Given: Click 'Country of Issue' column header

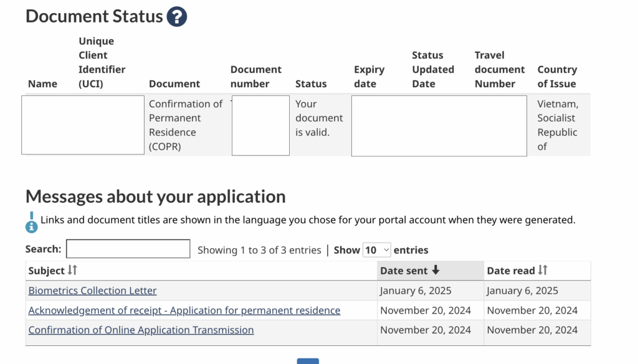Looking at the screenshot, I should click(x=557, y=77).
